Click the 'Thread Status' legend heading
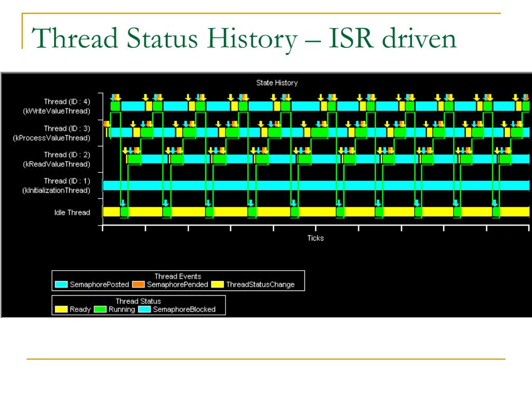This screenshot has height=399, width=532. (138, 301)
